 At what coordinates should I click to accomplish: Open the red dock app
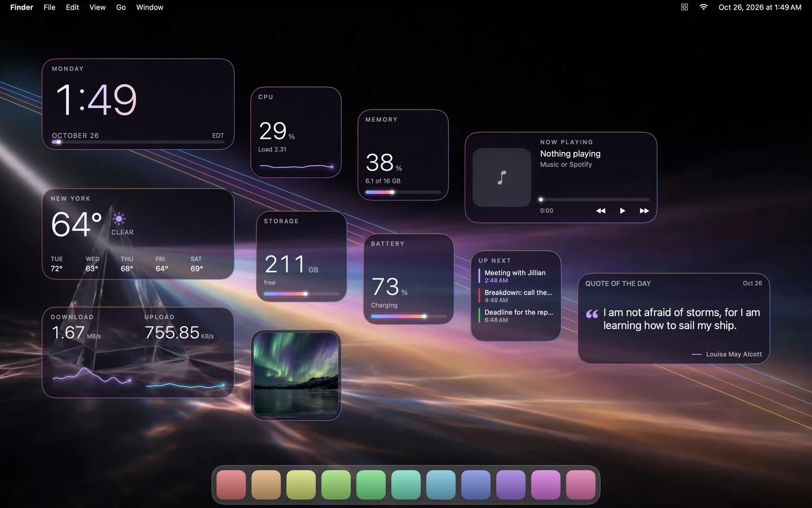[x=231, y=485]
